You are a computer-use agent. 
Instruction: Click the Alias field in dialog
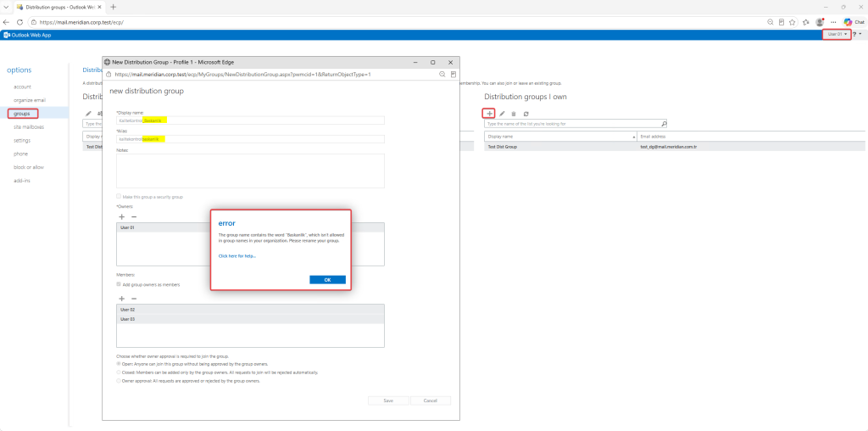(250, 139)
